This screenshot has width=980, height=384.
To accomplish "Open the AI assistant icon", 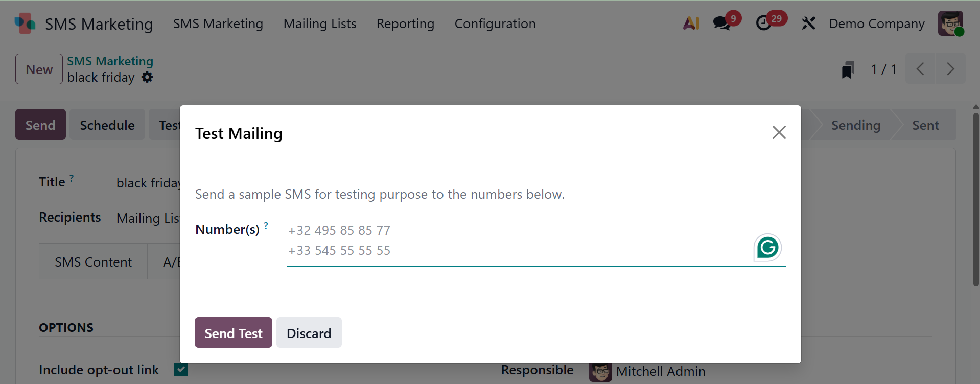I will click(691, 23).
